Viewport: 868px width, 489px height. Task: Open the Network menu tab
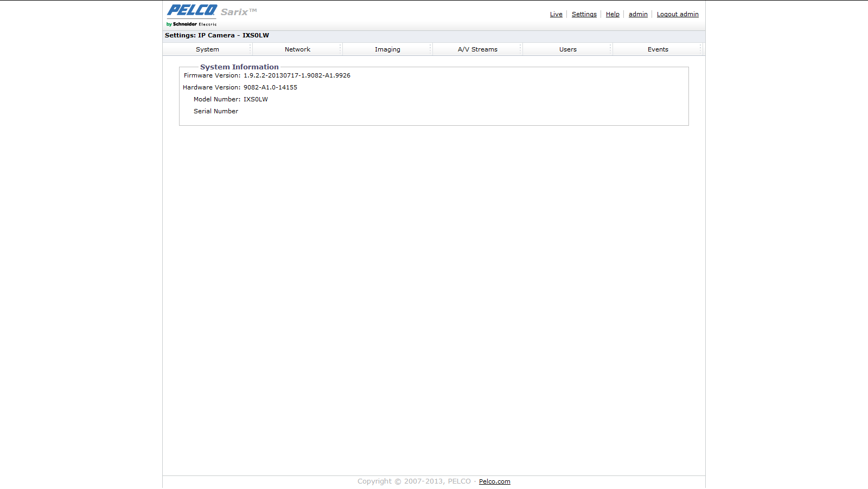297,49
